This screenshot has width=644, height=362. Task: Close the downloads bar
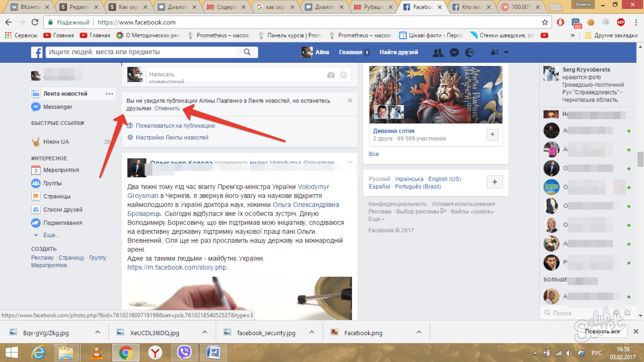[x=635, y=332]
